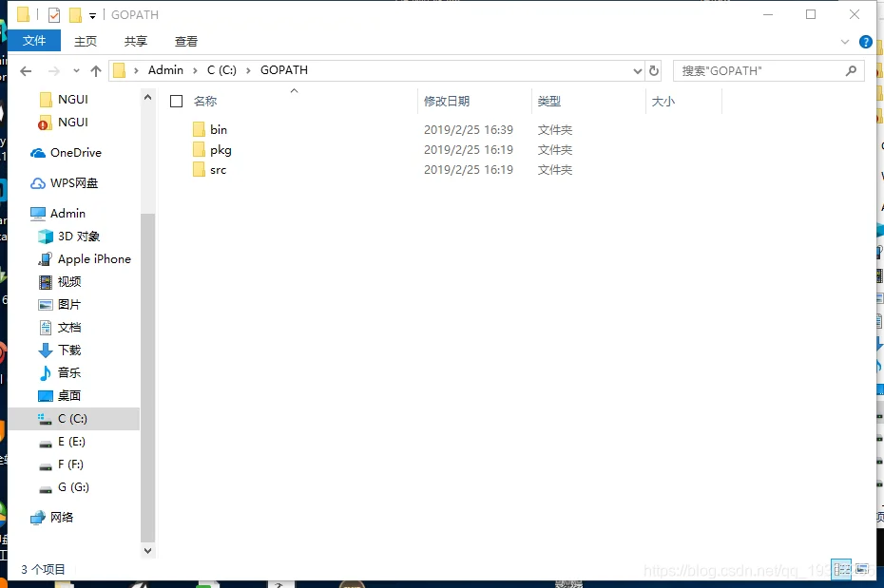884x588 pixels.
Task: Refresh the GOPATH folder view
Action: tap(654, 71)
